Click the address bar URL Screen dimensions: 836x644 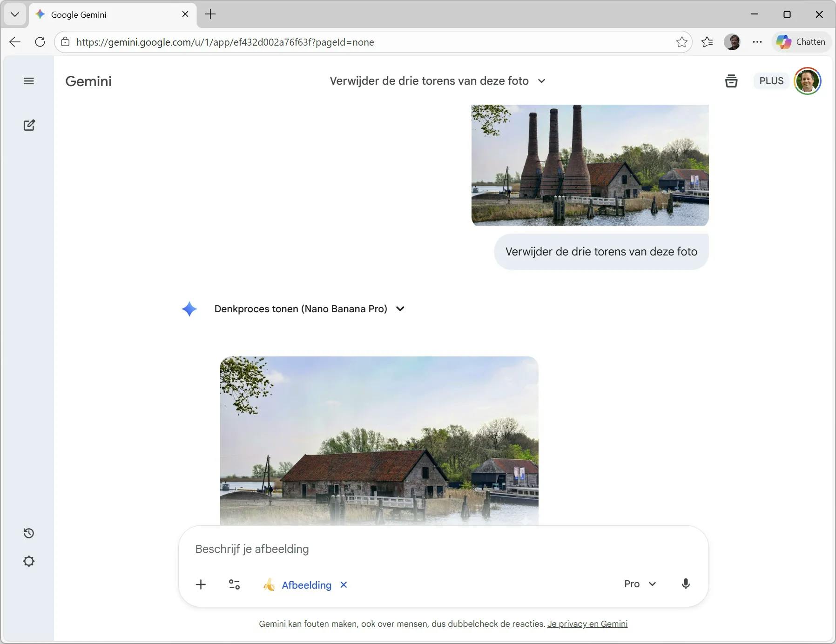click(225, 42)
